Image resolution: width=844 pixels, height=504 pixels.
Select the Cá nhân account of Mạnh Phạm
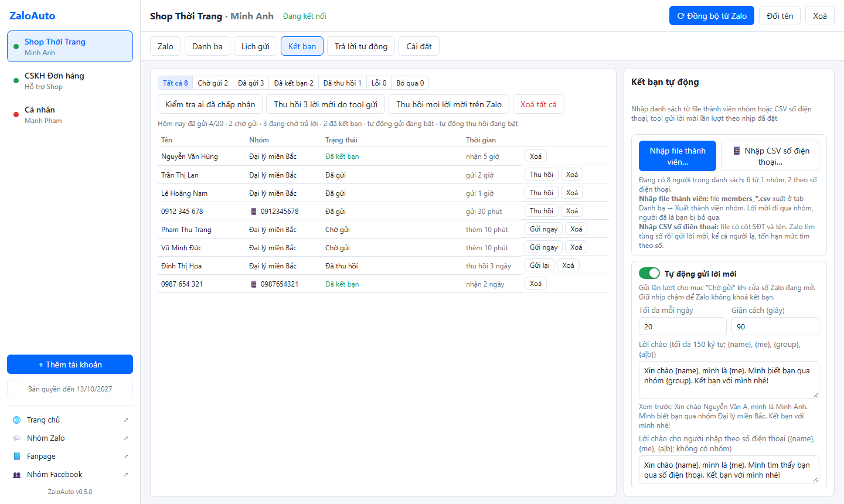point(70,115)
